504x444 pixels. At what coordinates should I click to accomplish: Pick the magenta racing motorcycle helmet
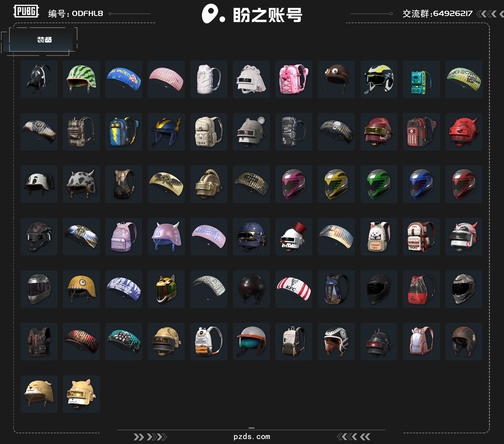[294, 184]
